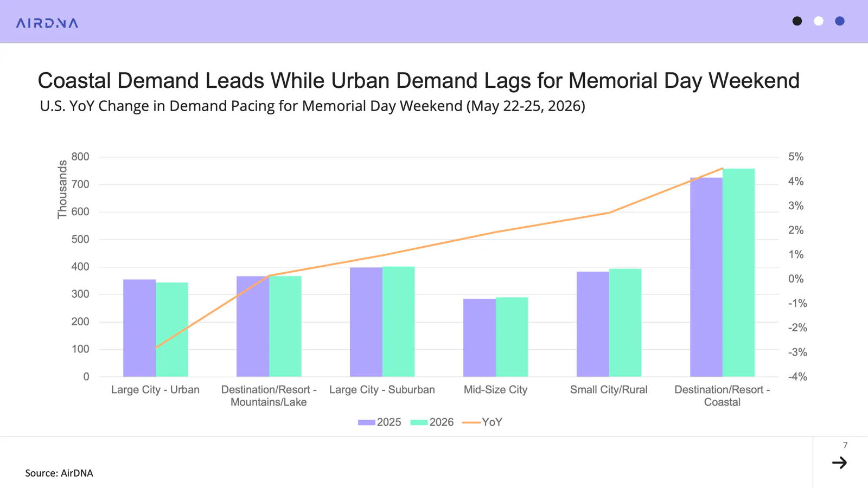
Task: Click the AirDNA logo in the header
Action: coord(47,23)
